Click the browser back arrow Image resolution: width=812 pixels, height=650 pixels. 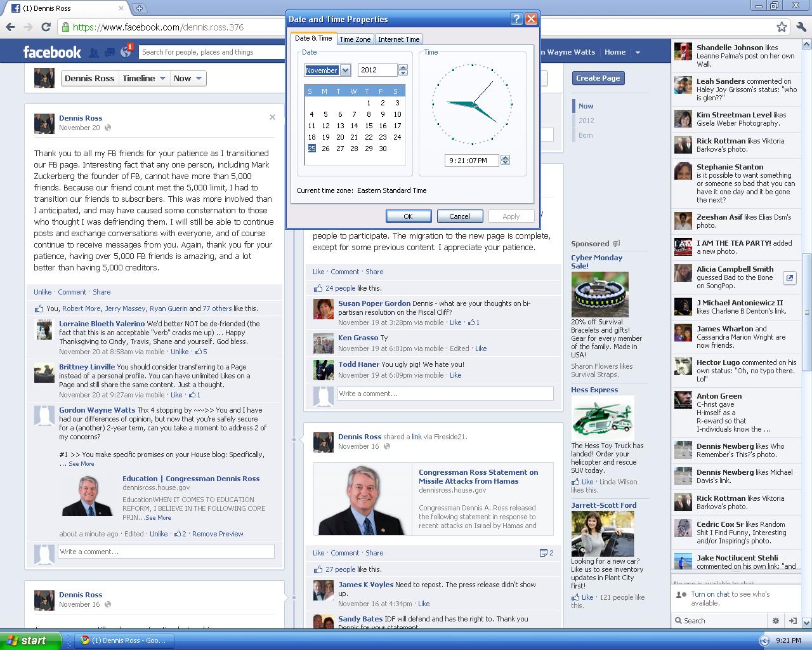pos(10,27)
